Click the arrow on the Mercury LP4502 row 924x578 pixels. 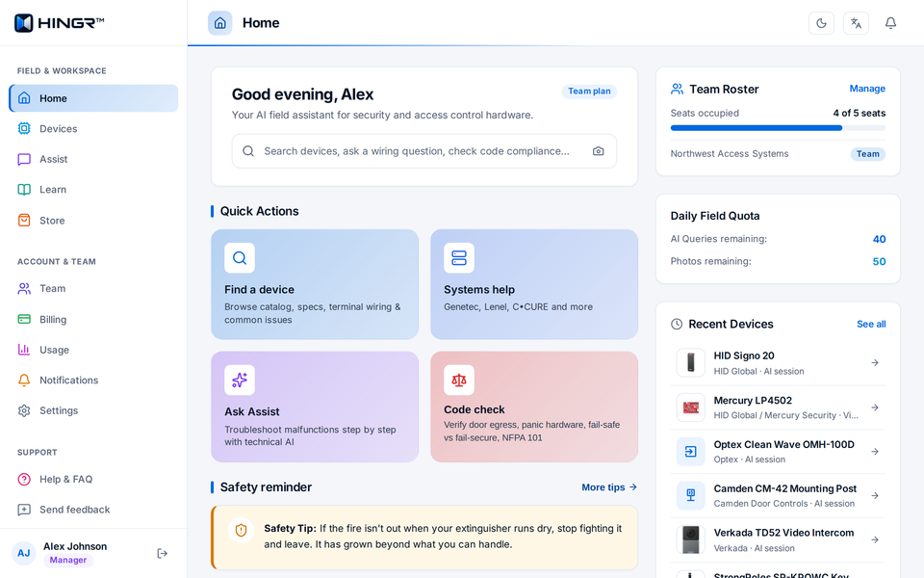875,407
